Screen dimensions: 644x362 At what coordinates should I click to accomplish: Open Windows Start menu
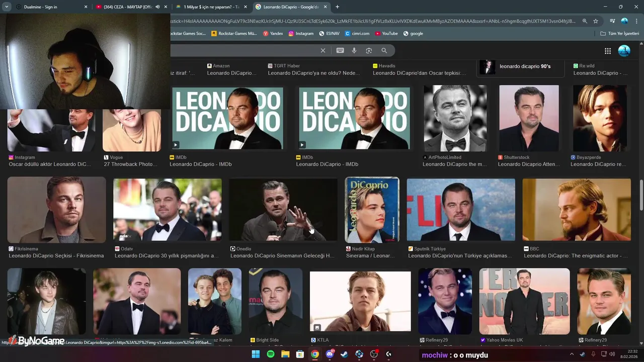(256, 354)
